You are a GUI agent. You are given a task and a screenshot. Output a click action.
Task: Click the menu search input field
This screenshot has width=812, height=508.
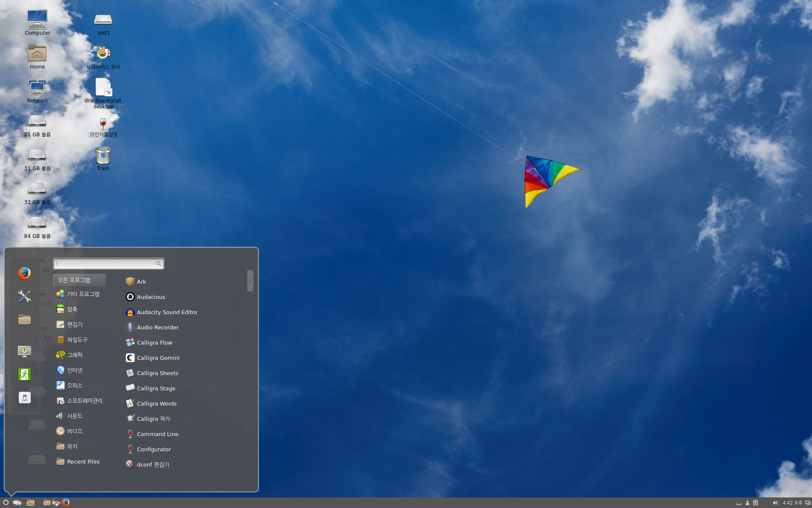pyautogui.click(x=109, y=263)
